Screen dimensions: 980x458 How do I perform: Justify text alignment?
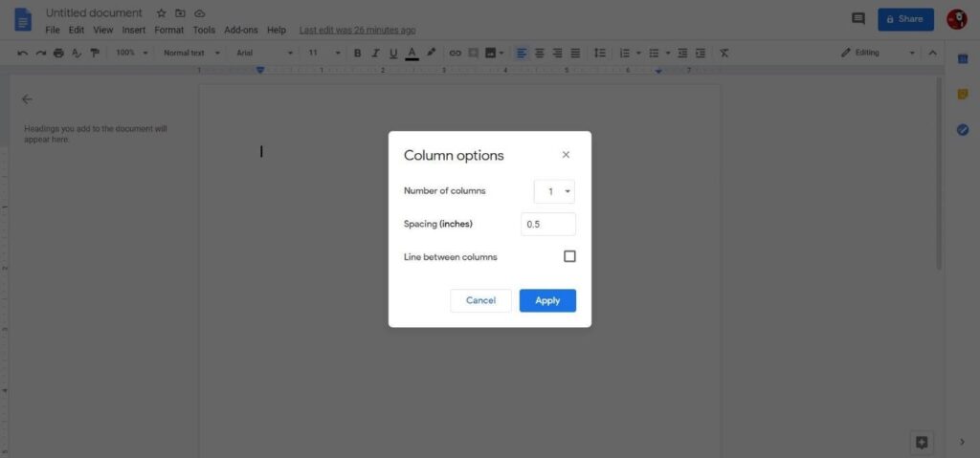pos(575,54)
